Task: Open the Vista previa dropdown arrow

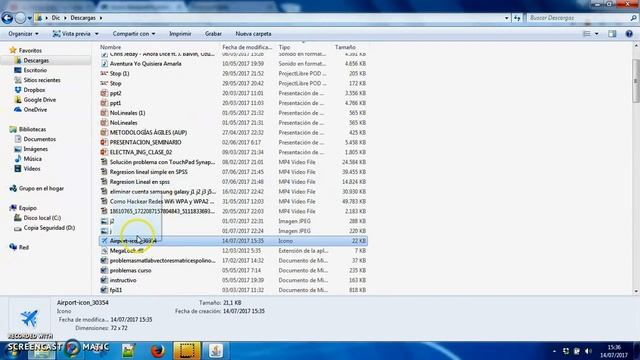Action: [x=97, y=34]
